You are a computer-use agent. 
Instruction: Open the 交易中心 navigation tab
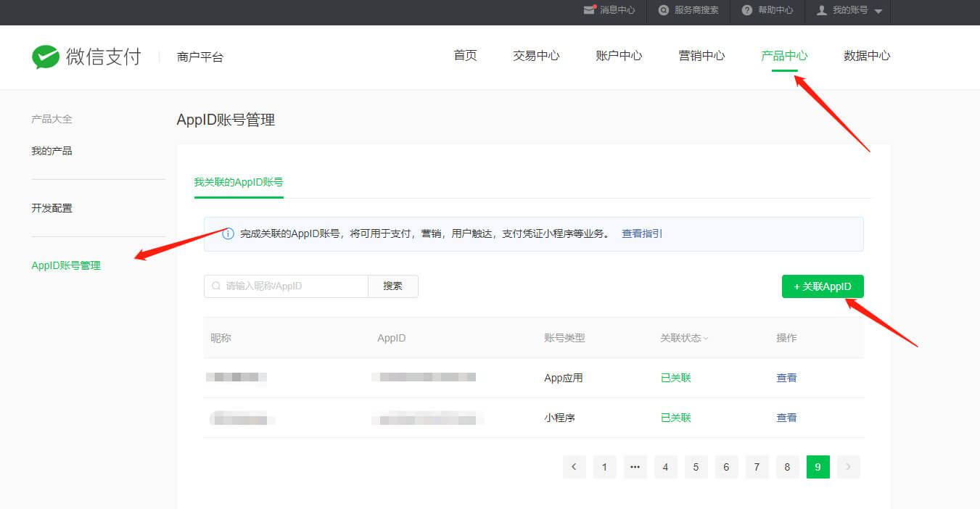(x=536, y=56)
